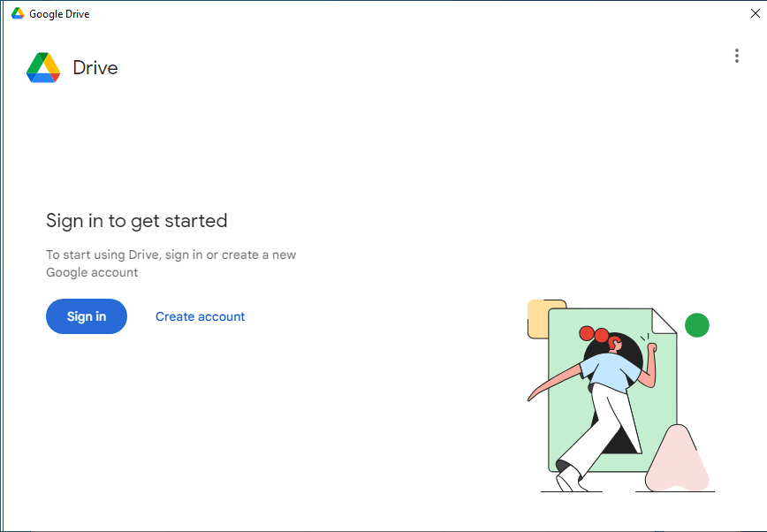Click the blue Sign in button
Screen dimensions: 767x532
coord(87,316)
